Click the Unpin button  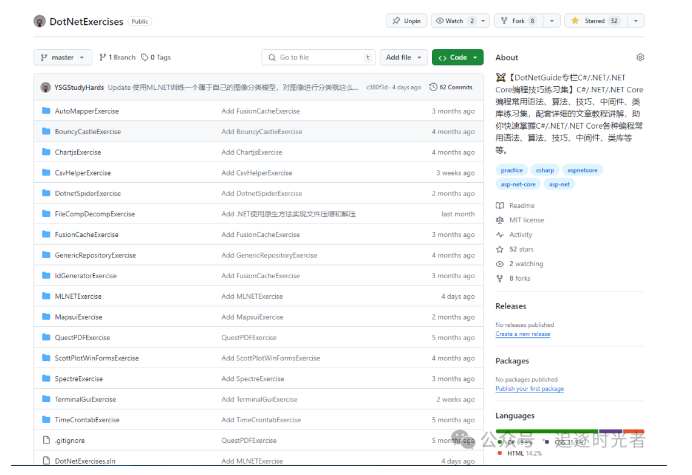(x=406, y=21)
